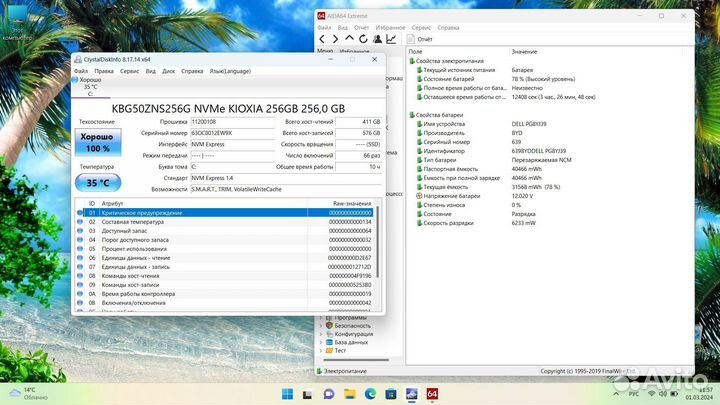Open the chart graph icon in AIDA64 toolbar
720x405 pixels.
pos(391,39)
